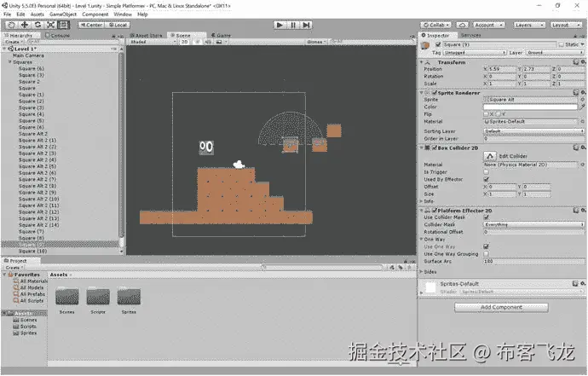Open the Scenes folder thumbnail

(x=67, y=296)
